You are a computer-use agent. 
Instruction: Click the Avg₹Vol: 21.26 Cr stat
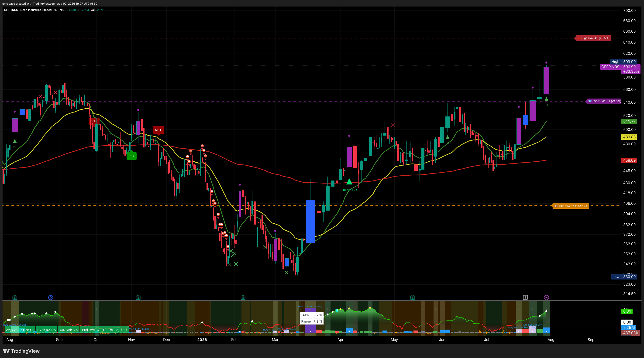[20, 330]
